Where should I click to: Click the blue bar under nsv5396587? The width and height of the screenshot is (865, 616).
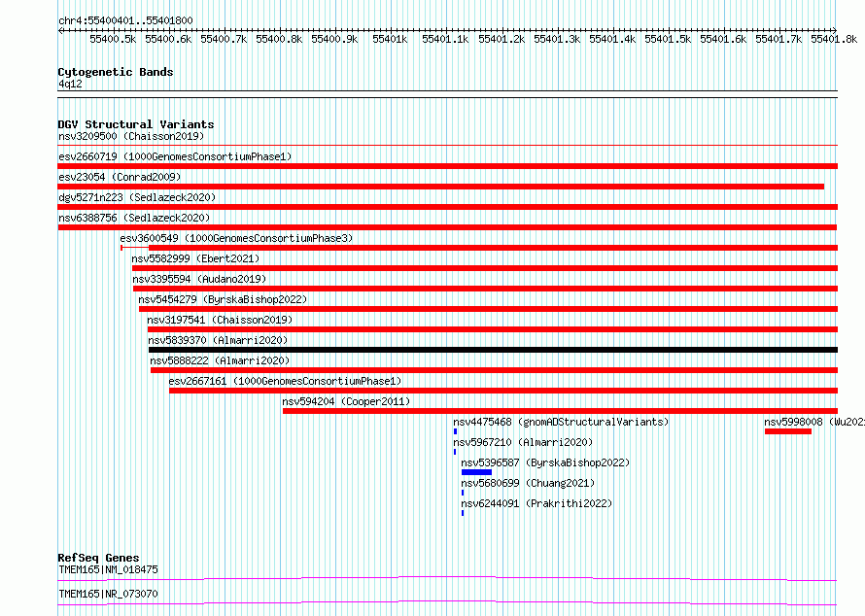pos(476,472)
